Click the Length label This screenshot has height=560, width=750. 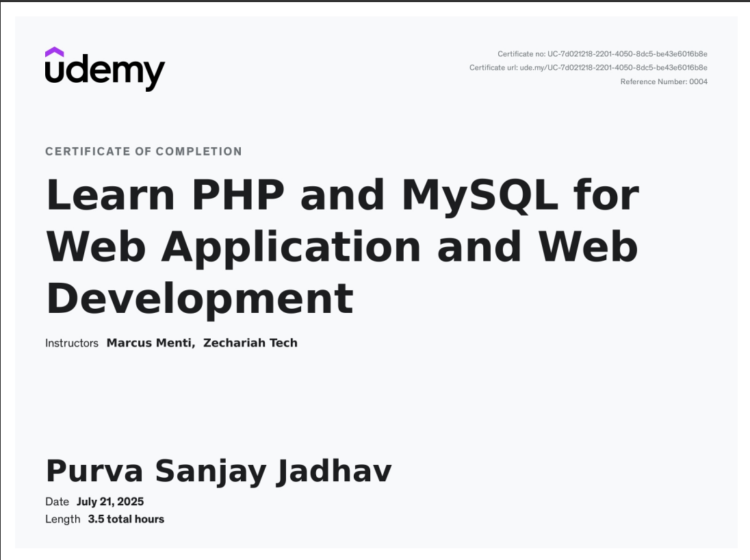63,520
